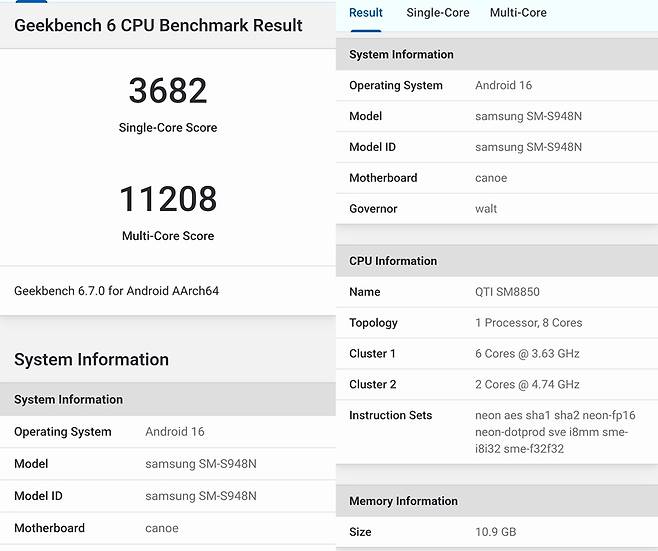Click the Single-Core Score label
This screenshot has width=658, height=551.
(168, 128)
